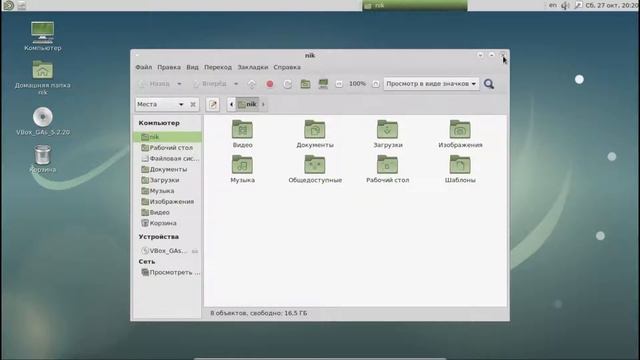Expand the Вперёд history dropdown arrow
Image resolution: width=640 pixels, height=360 pixels.
click(x=236, y=84)
